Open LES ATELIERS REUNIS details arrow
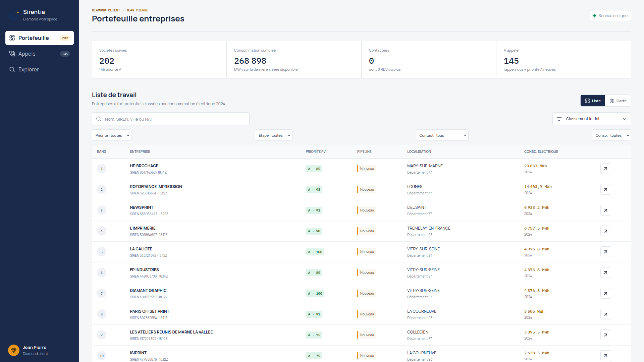644x362 pixels. pos(605,335)
